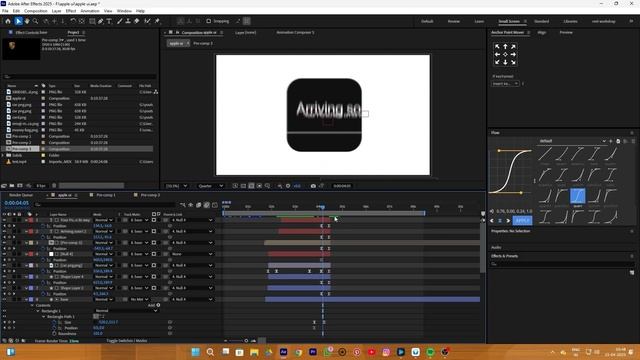The height and width of the screenshot is (360, 640).
Task: Toggle the switch box on Shape Layer 4 row
Action: point(154,277)
